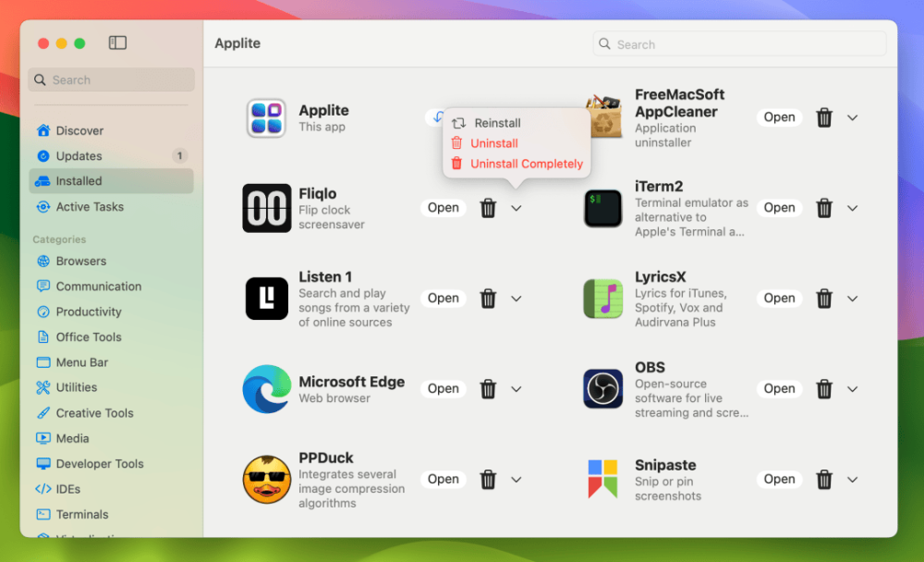The width and height of the screenshot is (924, 562).
Task: Choose Uninstall Completely from the popup
Action: (517, 164)
